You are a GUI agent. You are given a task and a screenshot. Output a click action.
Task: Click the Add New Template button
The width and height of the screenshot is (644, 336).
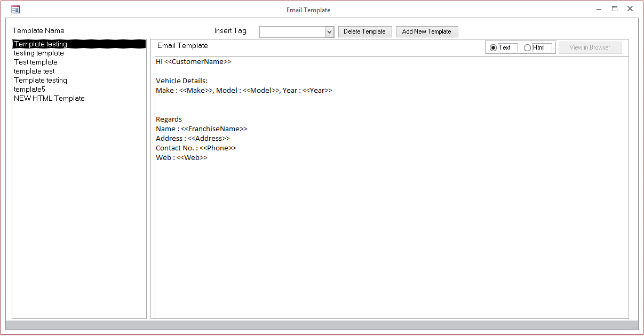pos(427,31)
